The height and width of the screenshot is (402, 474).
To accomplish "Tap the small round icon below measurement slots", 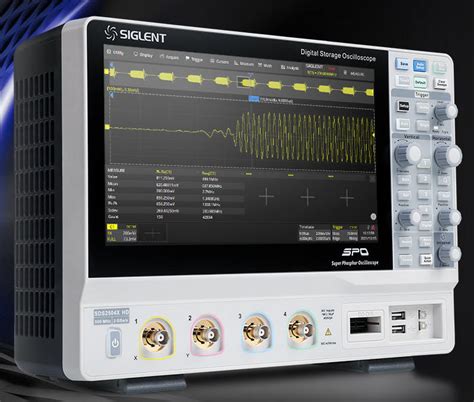I will click(373, 217).
